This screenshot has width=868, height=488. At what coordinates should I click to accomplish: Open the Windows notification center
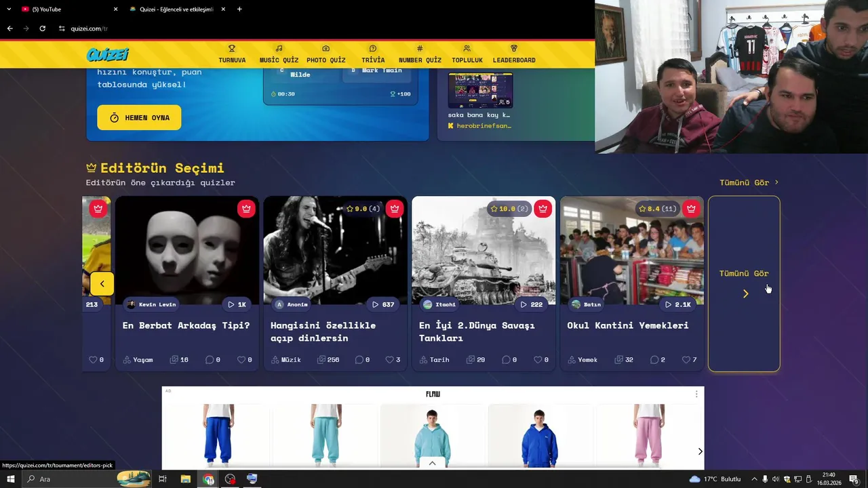(854, 479)
